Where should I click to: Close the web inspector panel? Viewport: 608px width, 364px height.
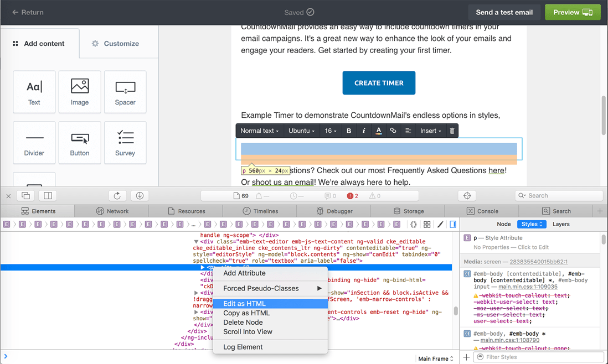8,196
